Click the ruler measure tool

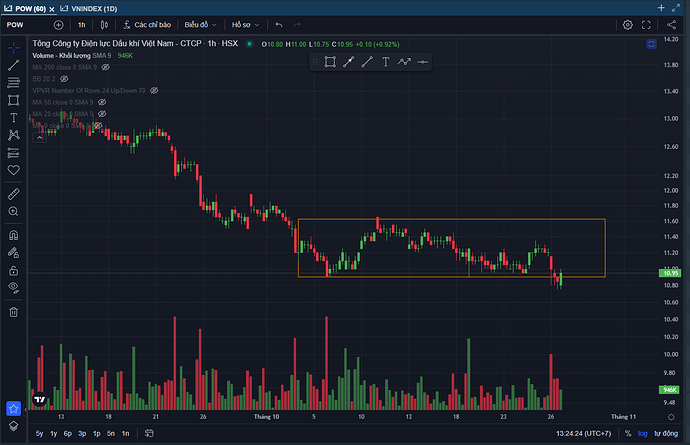(14, 193)
